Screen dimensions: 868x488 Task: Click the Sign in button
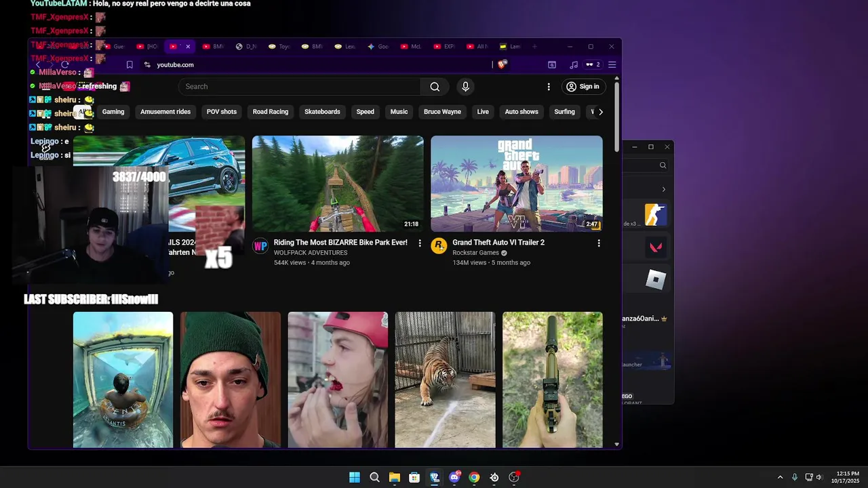click(x=583, y=87)
